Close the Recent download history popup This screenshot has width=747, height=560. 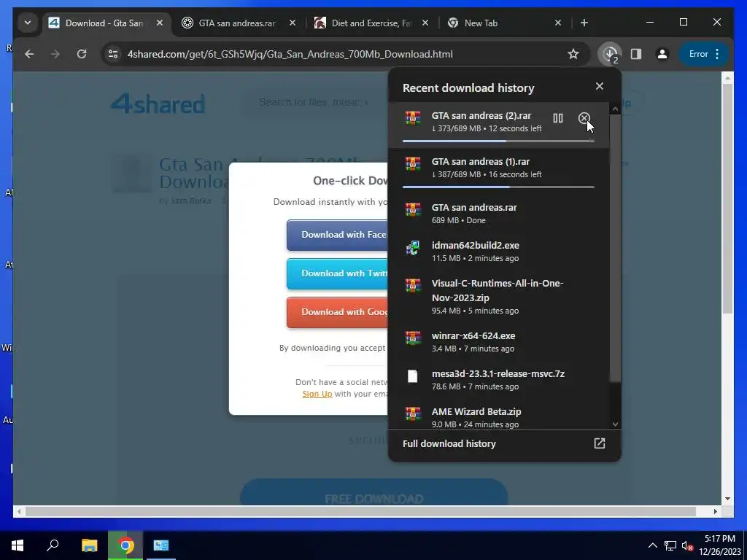(600, 86)
